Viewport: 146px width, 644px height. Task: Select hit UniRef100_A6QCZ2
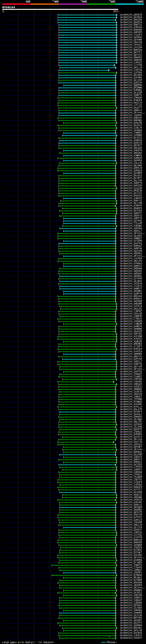(x=131, y=495)
